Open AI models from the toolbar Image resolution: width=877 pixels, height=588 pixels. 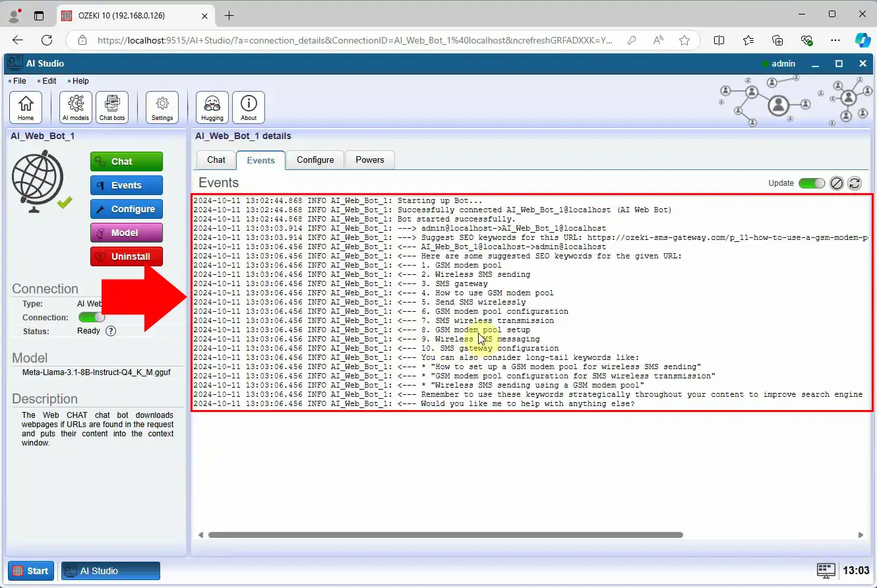[76, 107]
